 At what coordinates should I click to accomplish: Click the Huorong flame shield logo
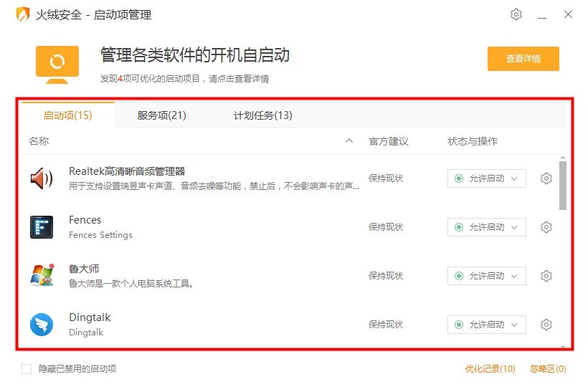pyautogui.click(x=22, y=14)
